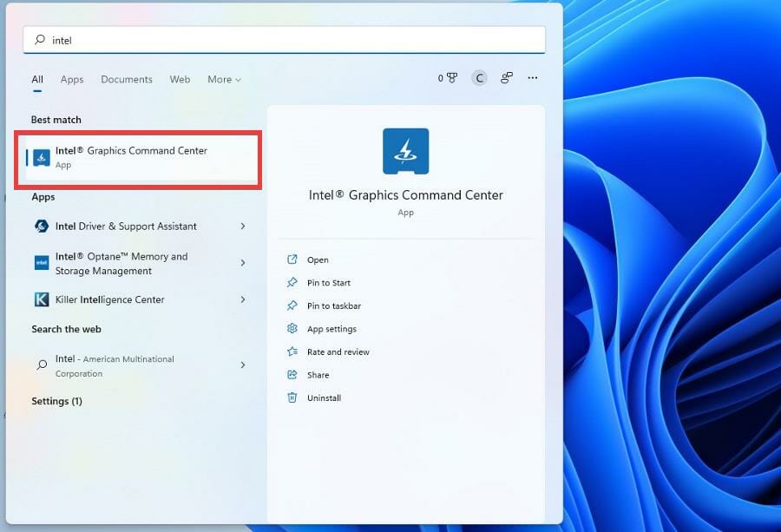Open the account icon labeled C
The image size is (781, 532).
pos(479,77)
